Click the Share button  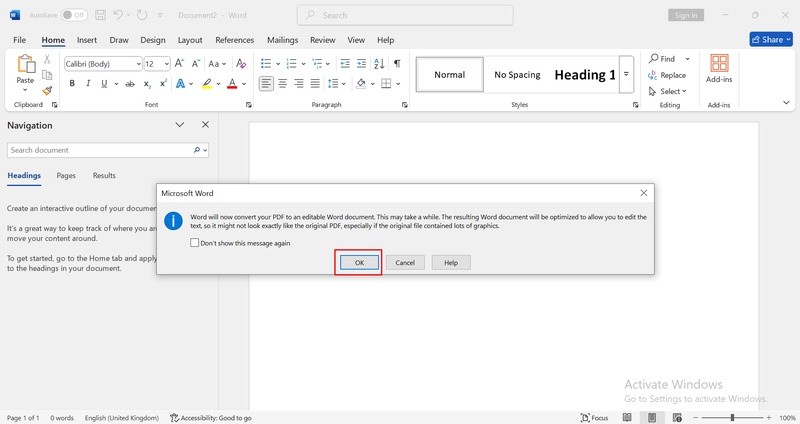point(771,39)
